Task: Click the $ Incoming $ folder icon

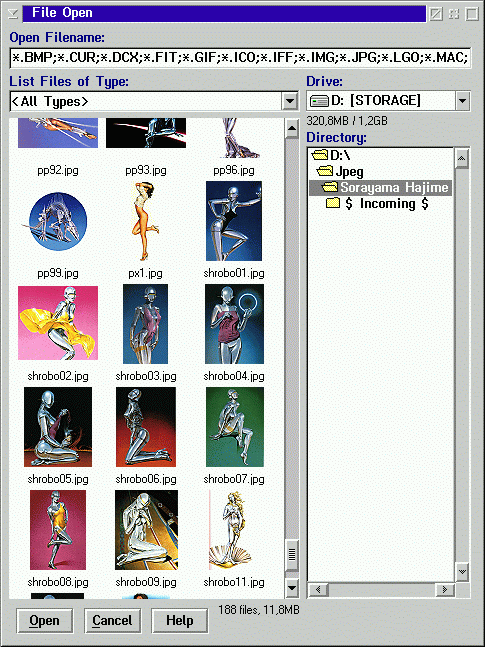Action: pos(333,203)
